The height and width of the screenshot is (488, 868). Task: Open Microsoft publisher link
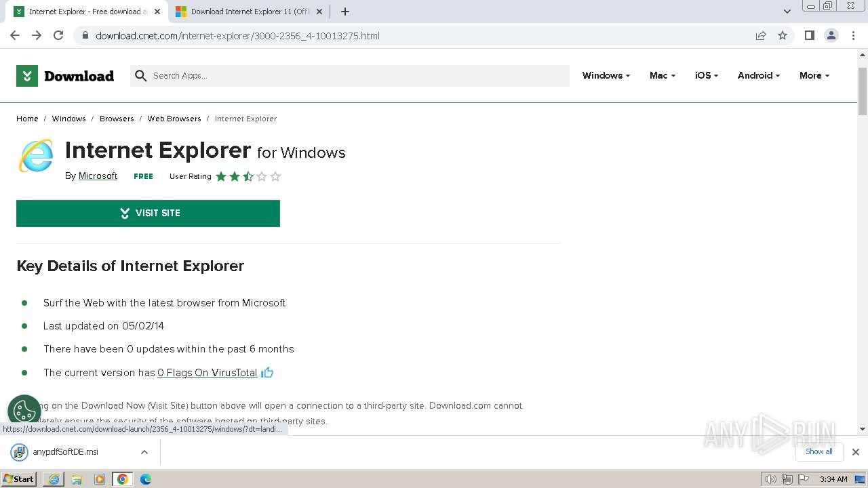pos(98,176)
